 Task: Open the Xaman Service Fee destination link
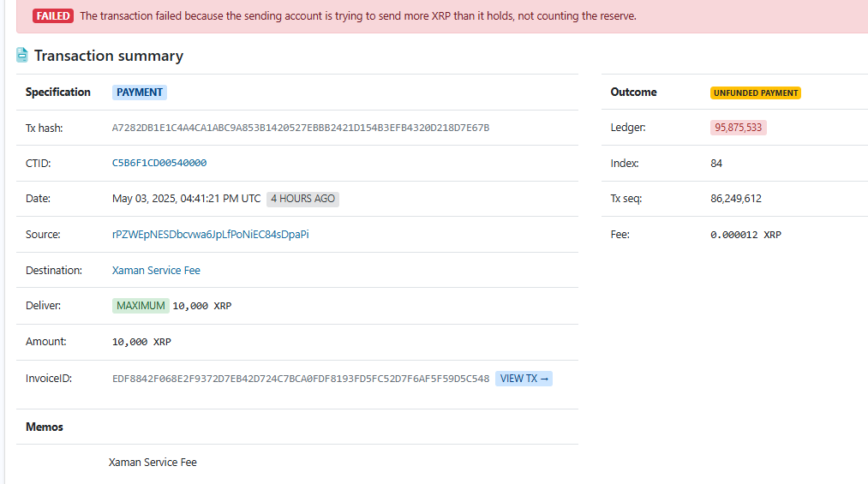[156, 270]
